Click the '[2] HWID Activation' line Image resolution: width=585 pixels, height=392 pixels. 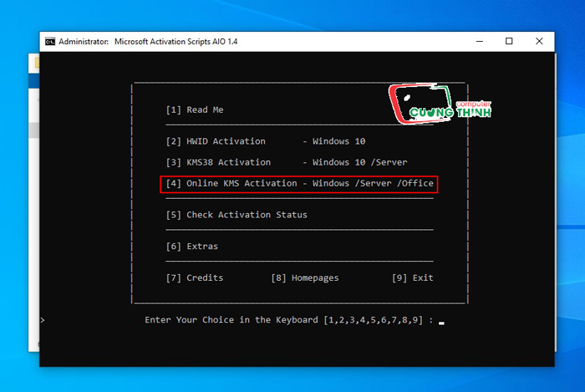click(266, 141)
